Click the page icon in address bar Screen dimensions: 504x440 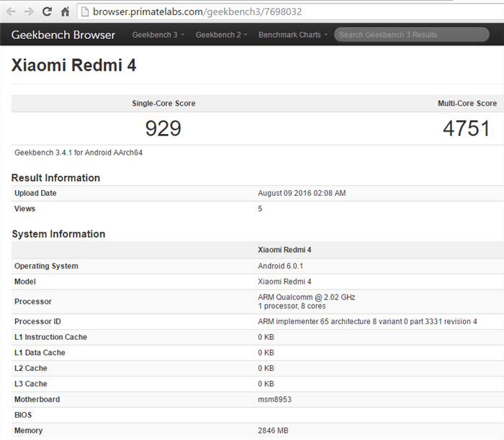point(85,12)
